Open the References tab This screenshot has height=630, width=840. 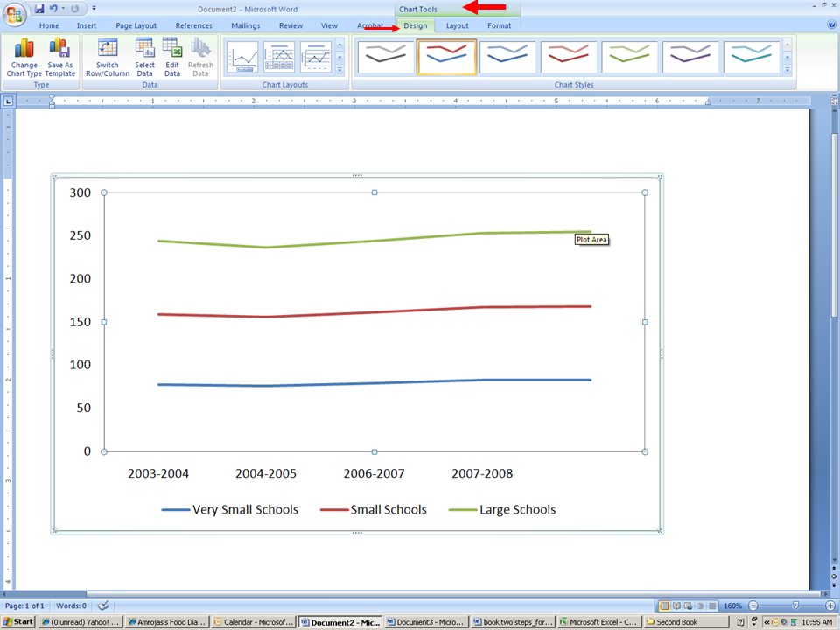pos(194,25)
